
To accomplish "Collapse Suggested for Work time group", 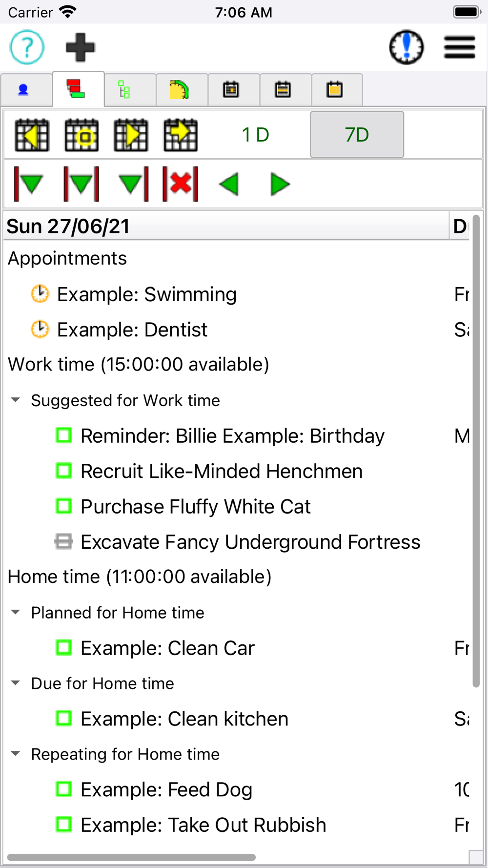I will tap(16, 400).
